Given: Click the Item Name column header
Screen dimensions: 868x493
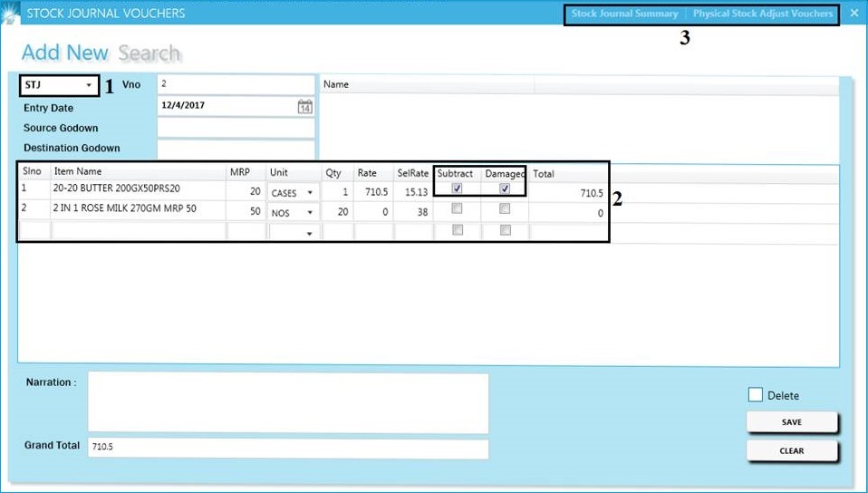Looking at the screenshot, I should point(138,171).
